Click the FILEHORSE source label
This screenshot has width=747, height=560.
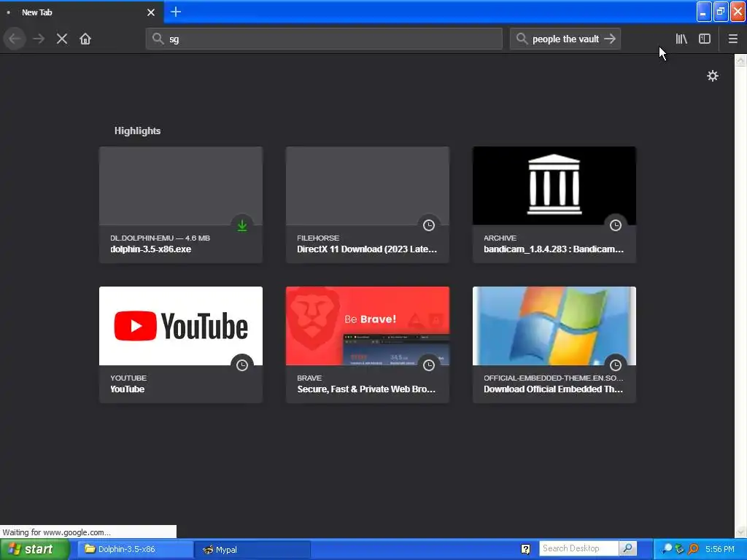(318, 238)
